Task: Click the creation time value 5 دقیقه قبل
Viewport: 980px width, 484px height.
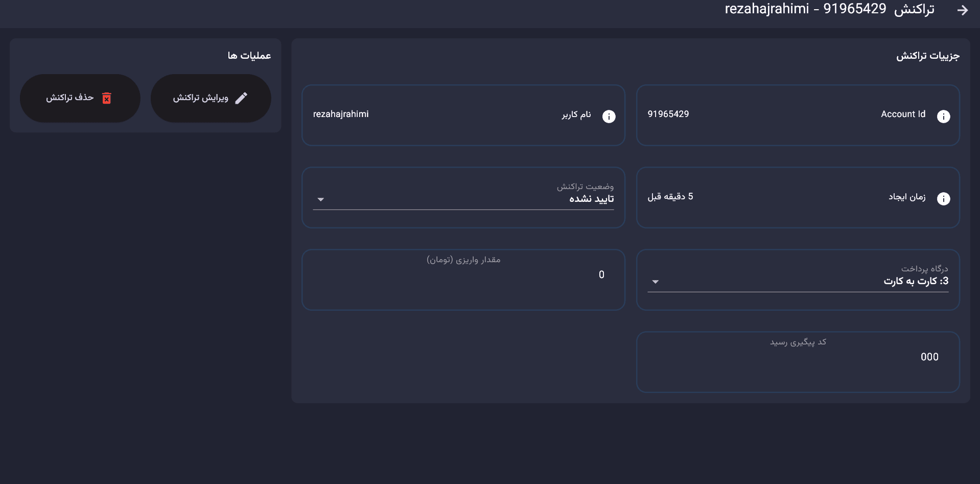Action: tap(670, 197)
